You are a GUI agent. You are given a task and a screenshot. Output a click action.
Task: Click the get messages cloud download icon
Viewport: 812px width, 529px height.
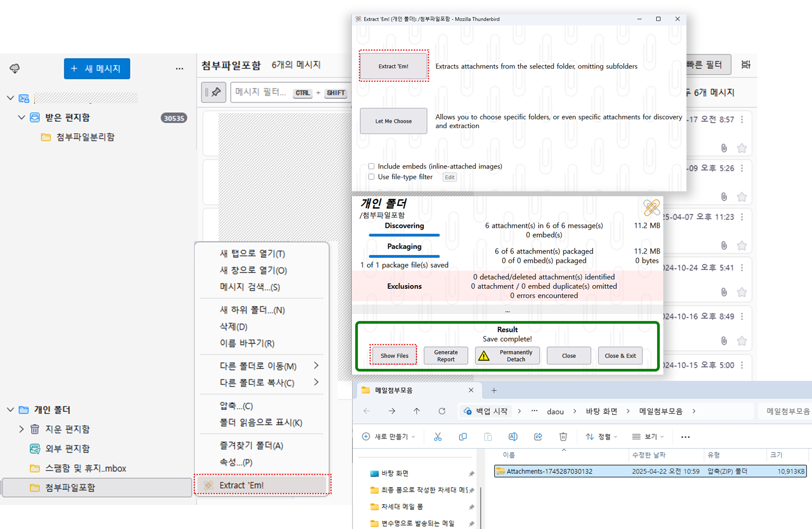(15, 69)
